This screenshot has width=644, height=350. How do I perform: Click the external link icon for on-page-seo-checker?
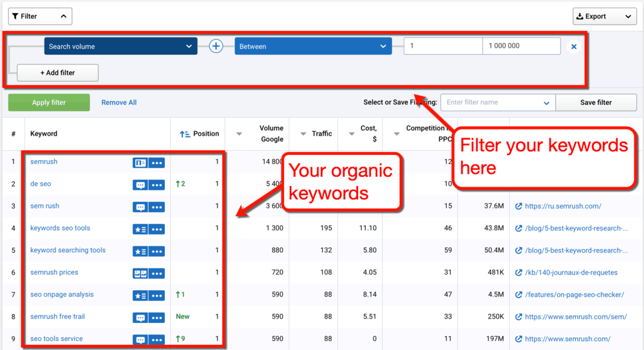point(518,295)
